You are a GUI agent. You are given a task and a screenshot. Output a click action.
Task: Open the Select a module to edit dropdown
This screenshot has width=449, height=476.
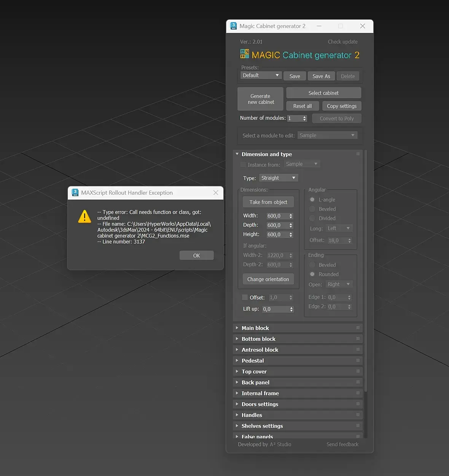[327, 135]
